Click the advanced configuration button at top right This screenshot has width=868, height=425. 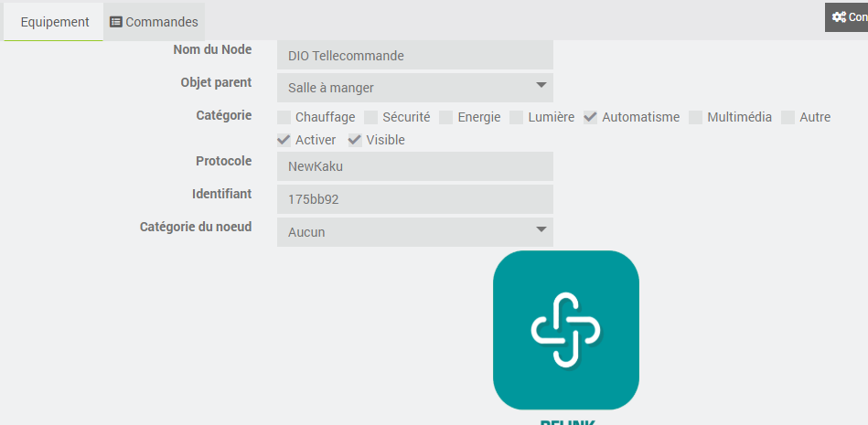[x=847, y=17]
